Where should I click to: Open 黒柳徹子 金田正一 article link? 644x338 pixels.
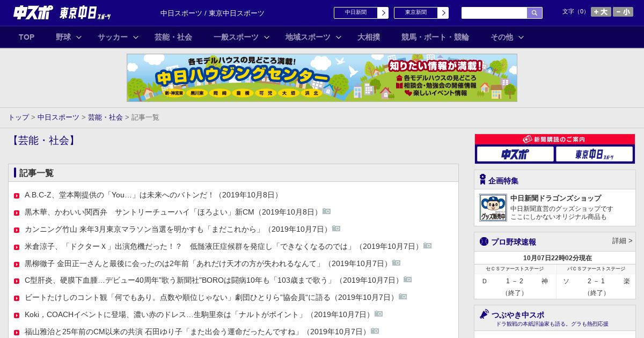pyautogui.click(x=208, y=263)
